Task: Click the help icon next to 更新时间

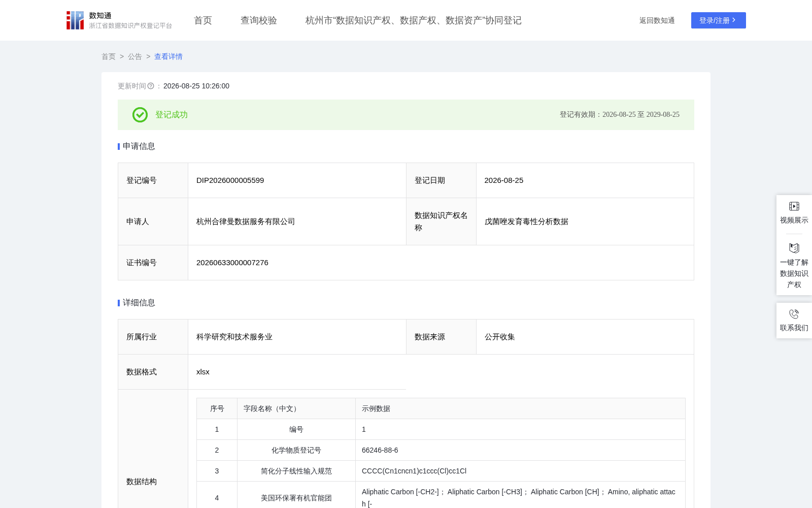Action: pos(151,86)
